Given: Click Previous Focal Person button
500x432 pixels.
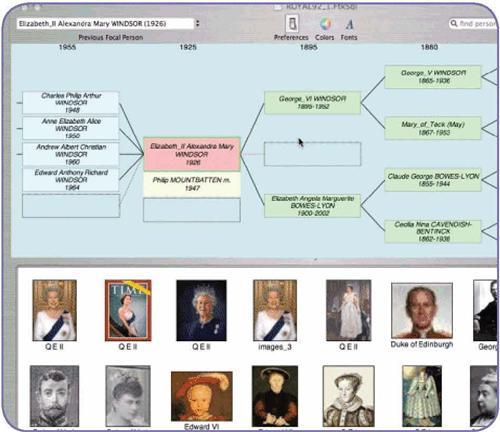Looking at the screenshot, I should [x=111, y=37].
